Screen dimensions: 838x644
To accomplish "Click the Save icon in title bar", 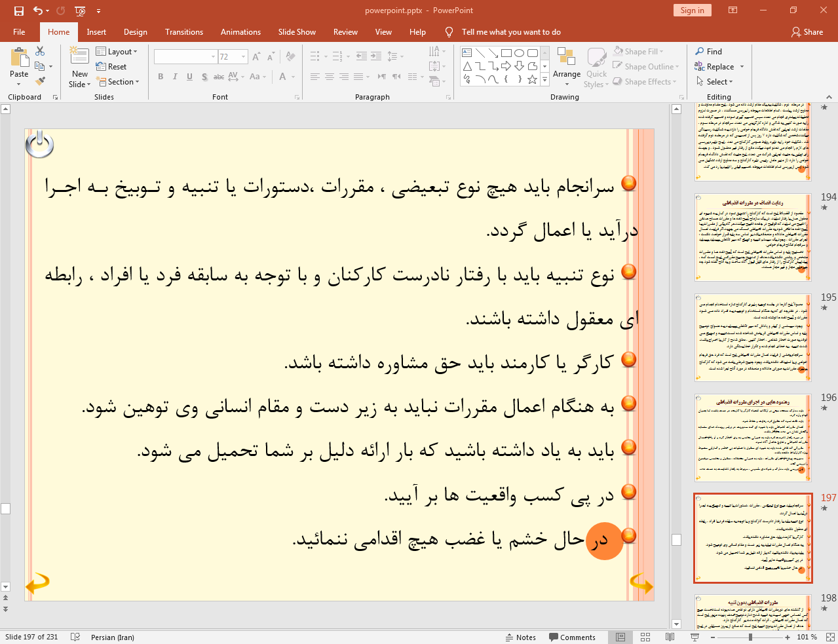I will click(x=18, y=10).
